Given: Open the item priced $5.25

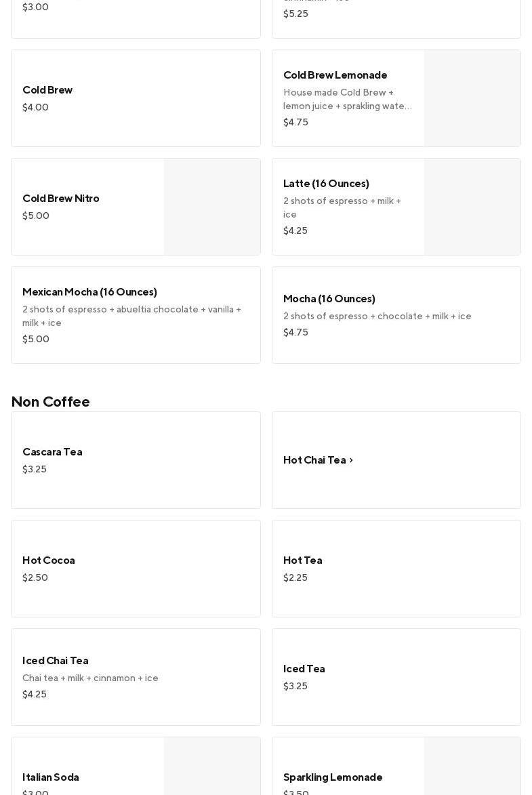Looking at the screenshot, I should (x=396, y=15).
